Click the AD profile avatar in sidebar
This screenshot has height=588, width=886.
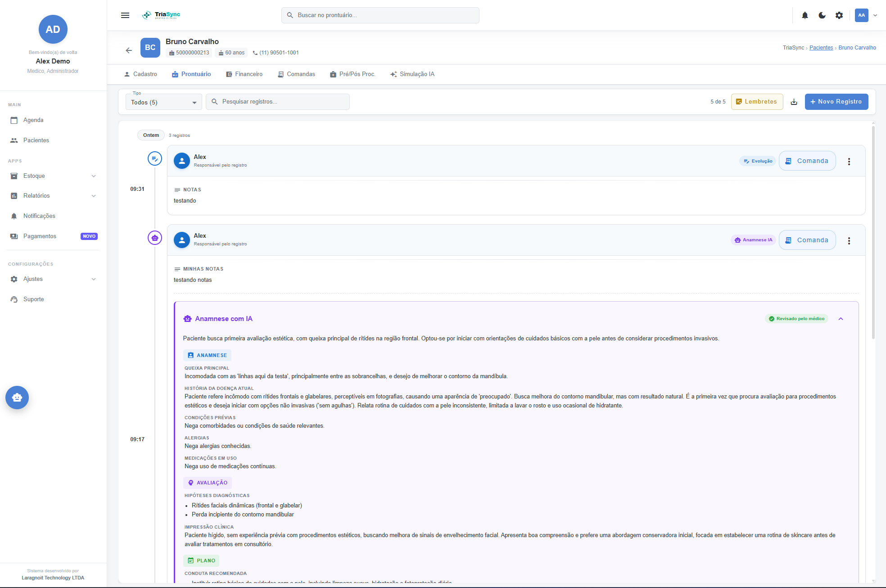click(x=53, y=29)
